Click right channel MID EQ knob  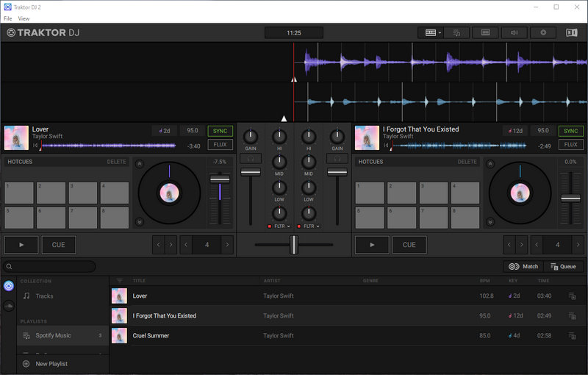coord(309,162)
